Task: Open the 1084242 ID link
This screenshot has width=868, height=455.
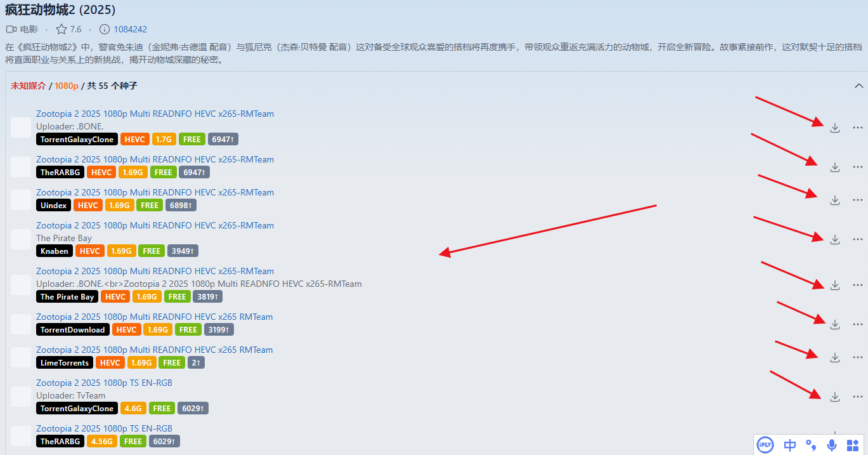Action: [x=130, y=29]
